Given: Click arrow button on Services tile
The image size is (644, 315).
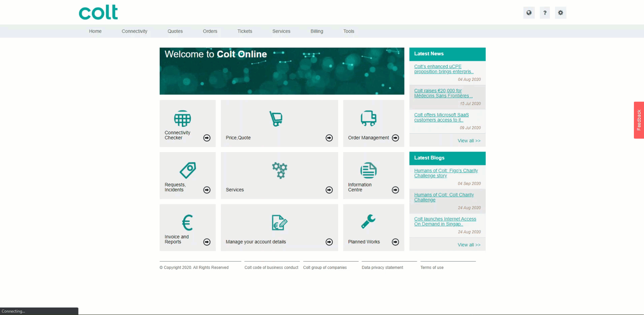Looking at the screenshot, I should pyautogui.click(x=329, y=190).
